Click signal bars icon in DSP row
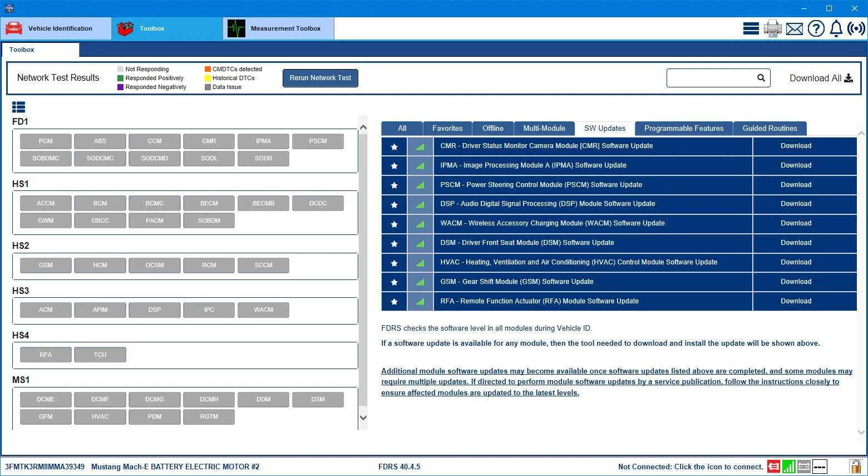Image resolution: width=868 pixels, height=476 pixels. tap(420, 204)
